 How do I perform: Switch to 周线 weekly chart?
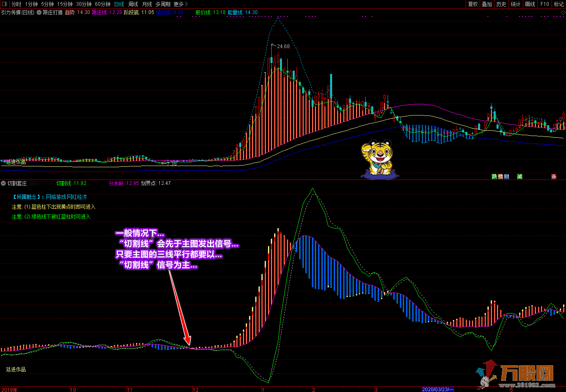tap(133, 4)
